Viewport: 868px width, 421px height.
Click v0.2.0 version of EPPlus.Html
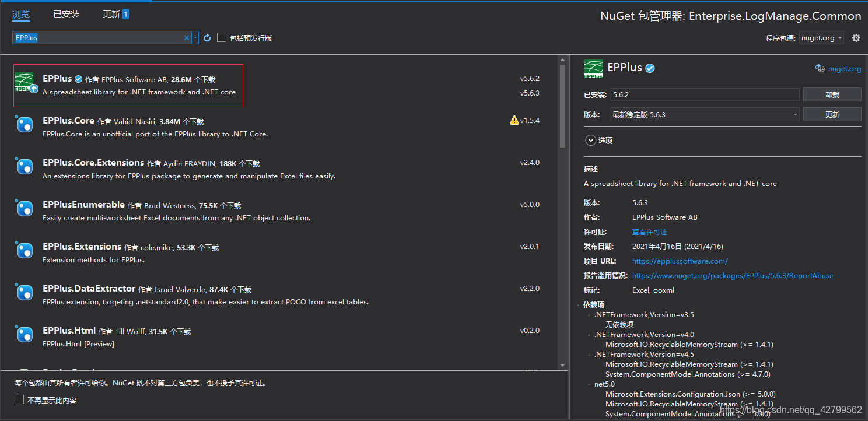[530, 331]
